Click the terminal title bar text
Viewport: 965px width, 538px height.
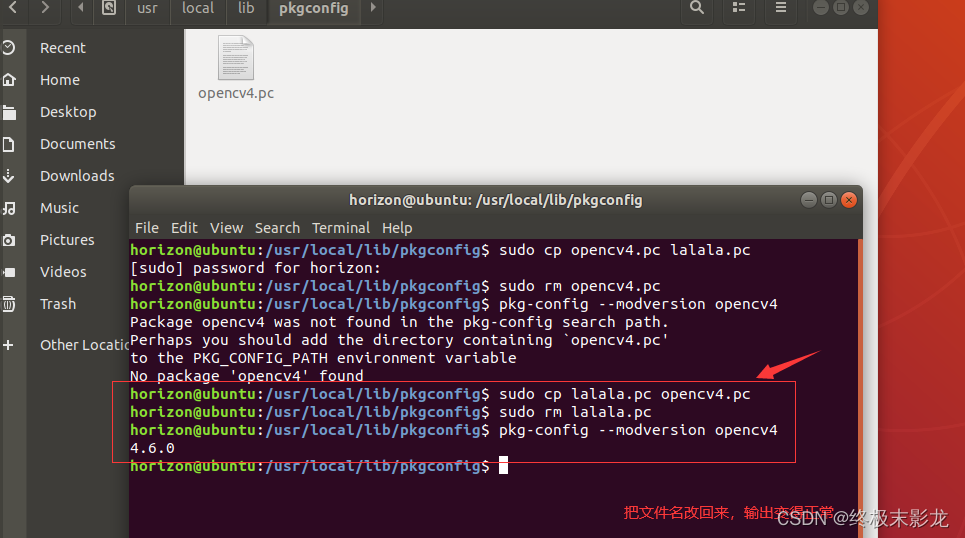coord(495,200)
